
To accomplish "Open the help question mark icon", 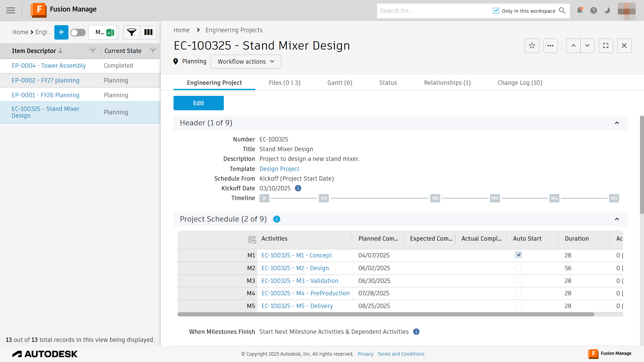I will [594, 10].
